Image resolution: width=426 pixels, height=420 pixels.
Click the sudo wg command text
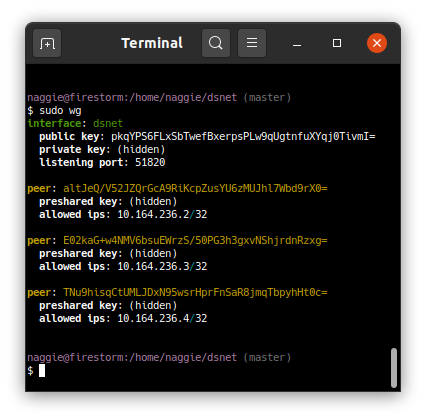(60, 111)
